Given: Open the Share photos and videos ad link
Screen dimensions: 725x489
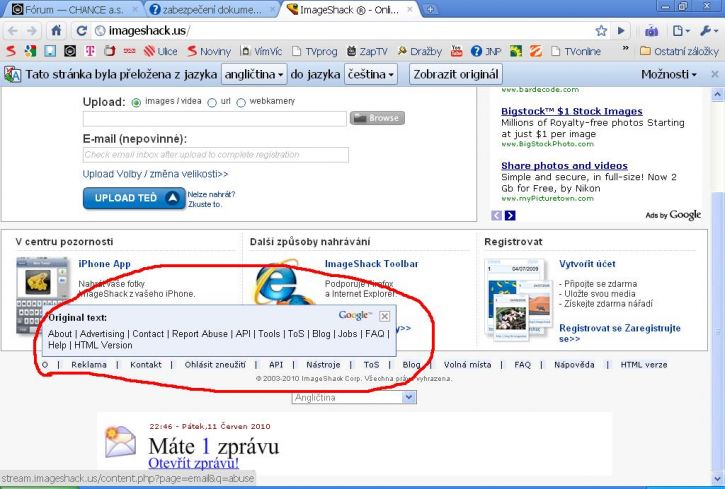Looking at the screenshot, I should point(564,165).
